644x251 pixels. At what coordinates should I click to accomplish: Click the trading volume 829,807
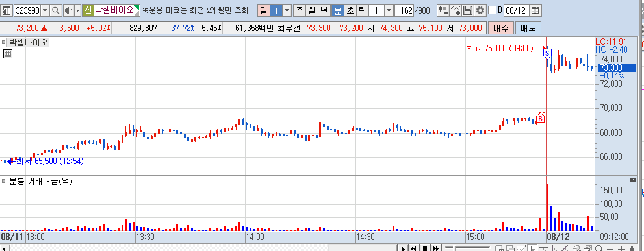click(x=143, y=29)
